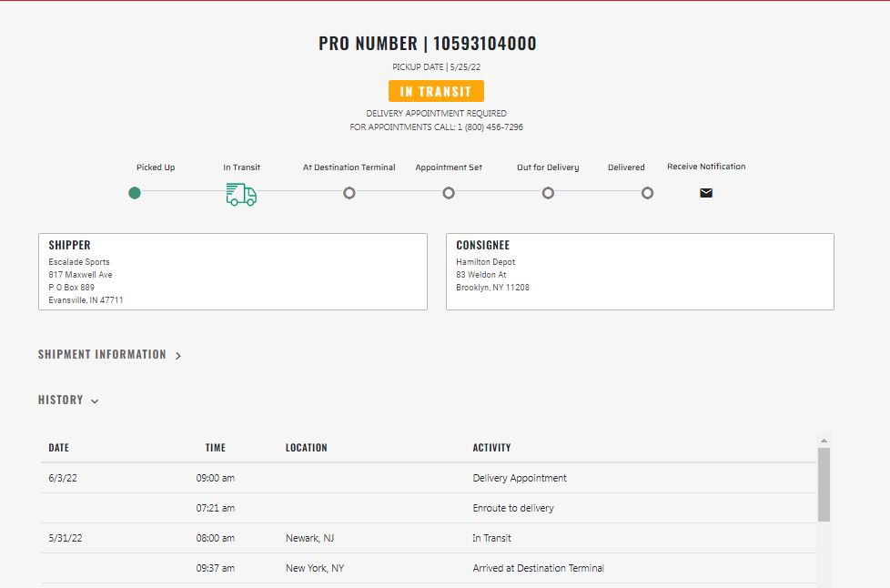Click the 08:00 am time cell
This screenshot has height=588, width=890.
215,538
